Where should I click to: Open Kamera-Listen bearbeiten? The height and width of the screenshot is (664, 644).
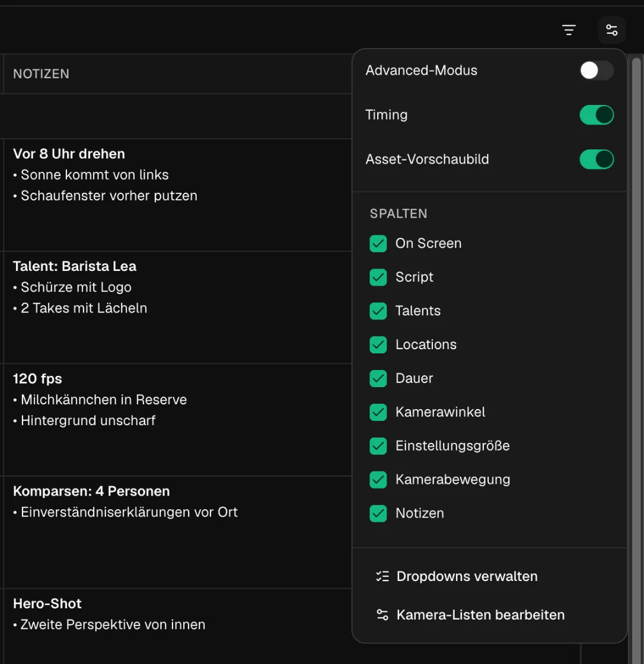click(x=470, y=615)
